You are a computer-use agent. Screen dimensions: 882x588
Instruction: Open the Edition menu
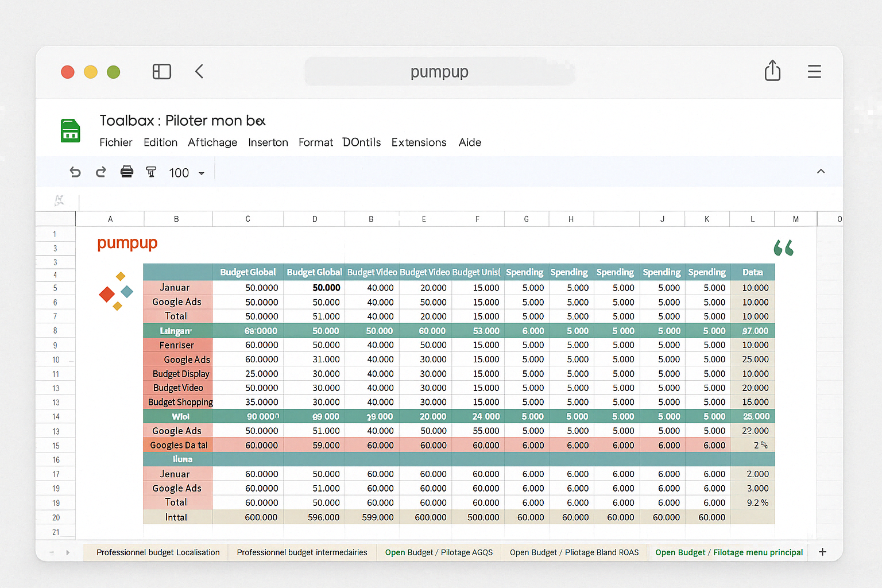click(161, 142)
